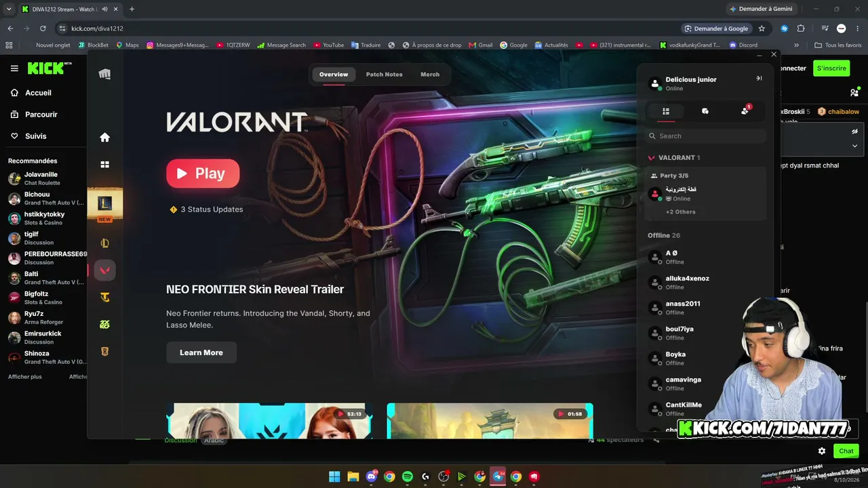
Task: Open Kick chat users list icon
Action: [854, 93]
